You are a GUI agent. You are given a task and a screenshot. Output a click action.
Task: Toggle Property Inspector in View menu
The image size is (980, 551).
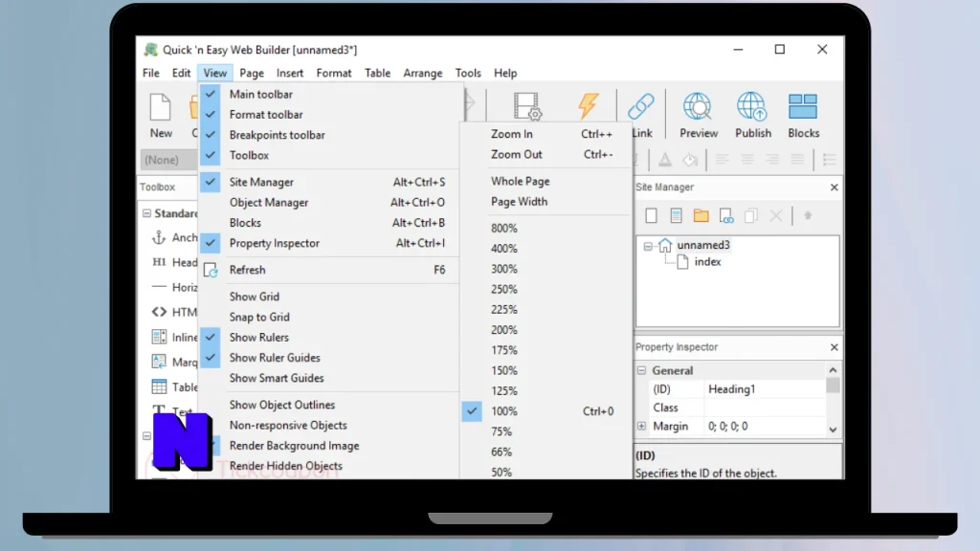click(x=329, y=243)
